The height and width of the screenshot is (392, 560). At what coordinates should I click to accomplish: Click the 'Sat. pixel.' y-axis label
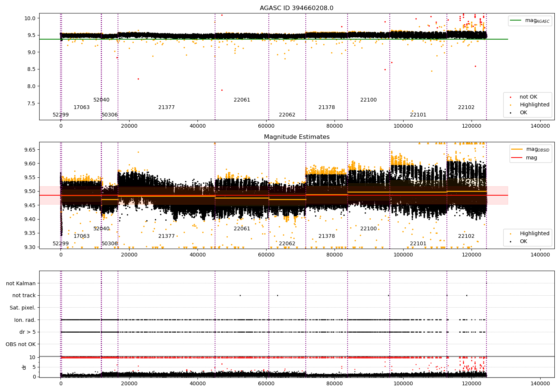pyautogui.click(x=23, y=308)
